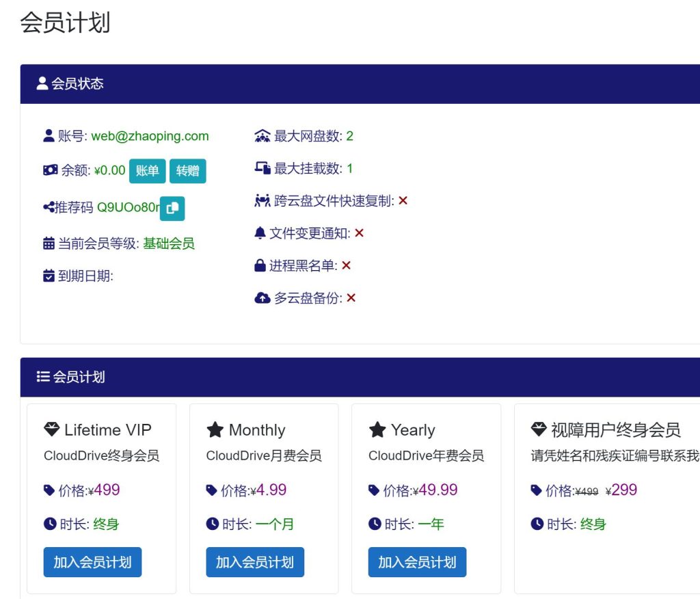Click the list icon in 会员计划 header
The image size is (700, 599).
[x=43, y=377]
